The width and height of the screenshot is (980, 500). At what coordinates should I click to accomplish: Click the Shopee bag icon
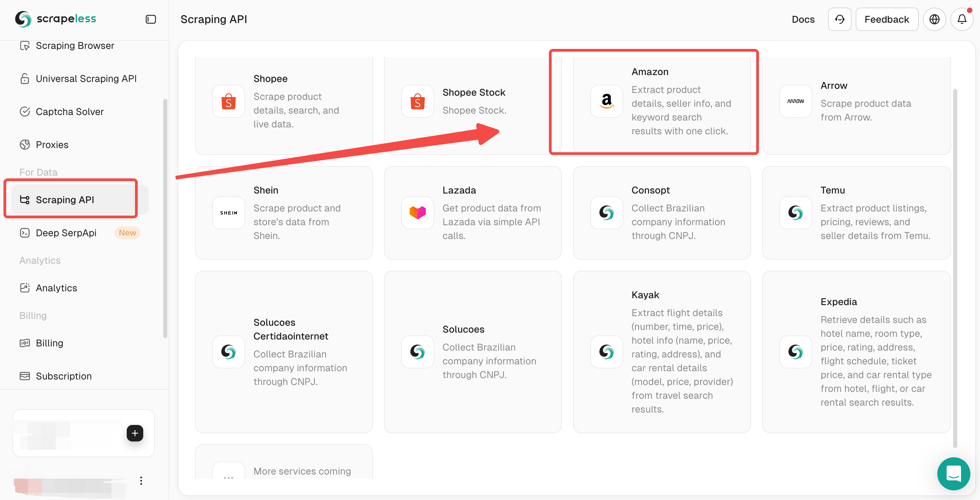pyautogui.click(x=229, y=101)
